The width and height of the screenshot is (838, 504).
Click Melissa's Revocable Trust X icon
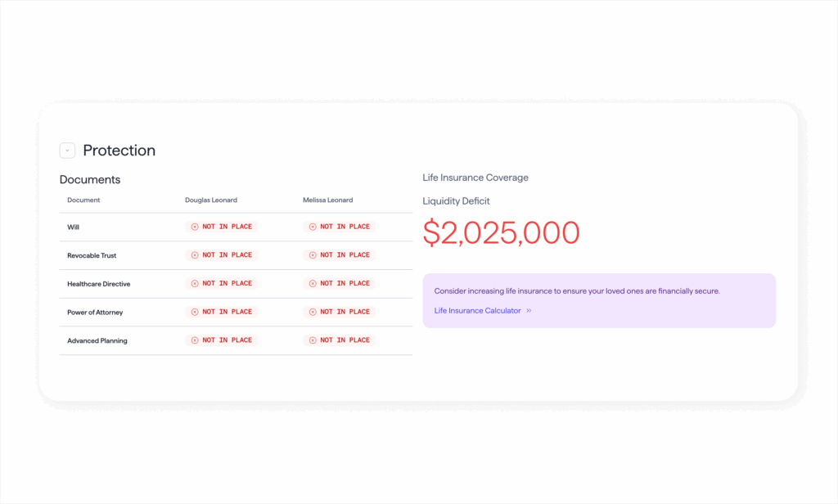click(x=313, y=255)
